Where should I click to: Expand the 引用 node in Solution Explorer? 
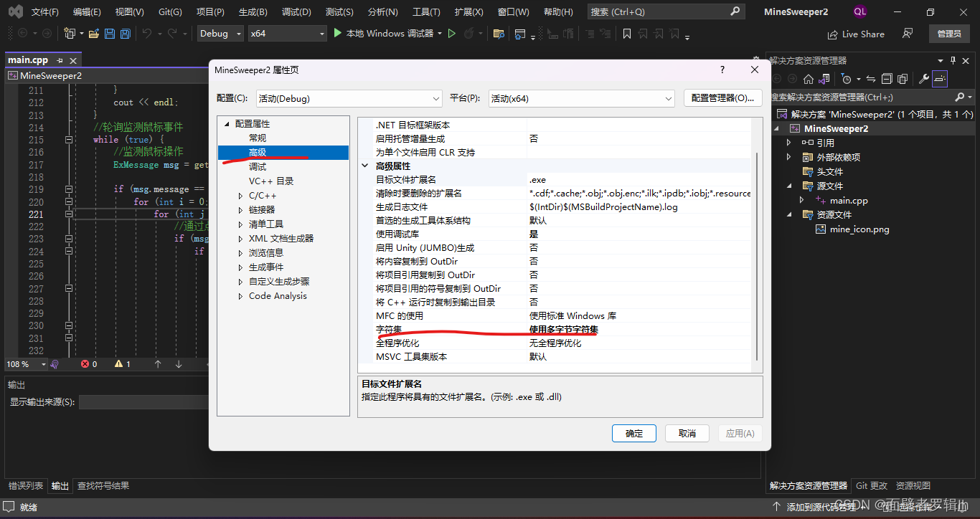789,143
